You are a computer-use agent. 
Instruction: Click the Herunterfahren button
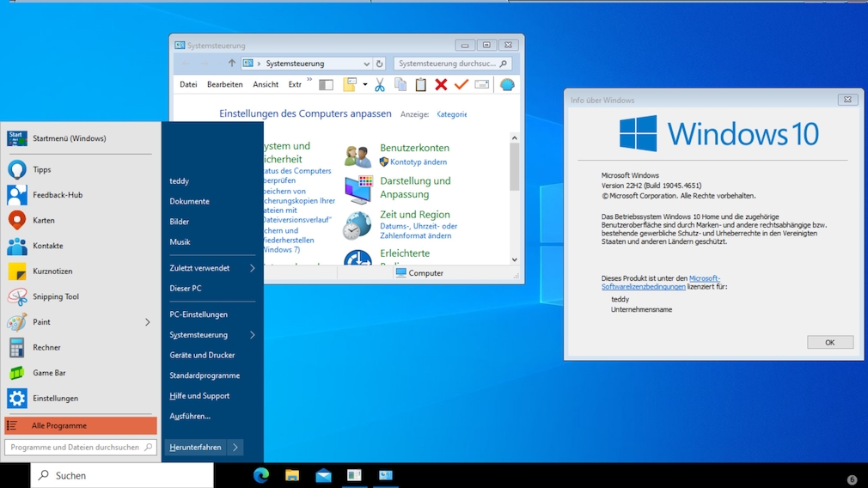tap(195, 447)
